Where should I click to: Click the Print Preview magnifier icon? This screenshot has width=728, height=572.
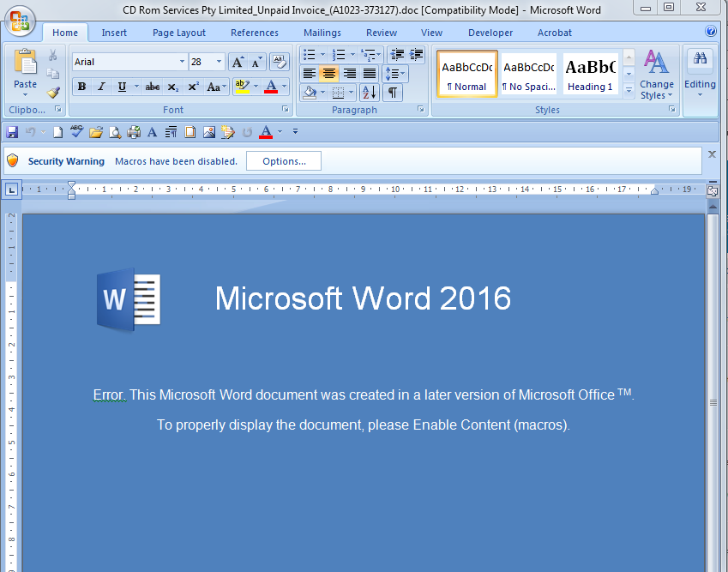click(115, 132)
